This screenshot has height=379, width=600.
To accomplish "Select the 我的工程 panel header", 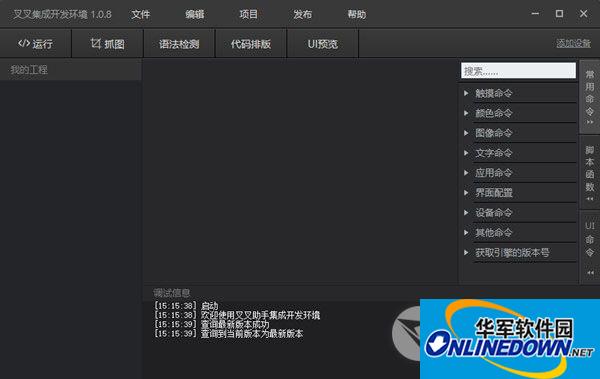I will 71,70.
